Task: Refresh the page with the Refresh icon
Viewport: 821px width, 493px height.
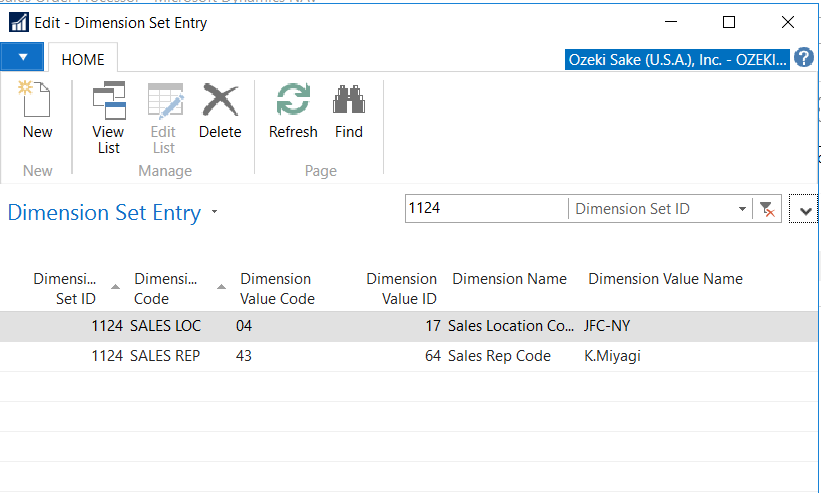Action: pos(293,99)
